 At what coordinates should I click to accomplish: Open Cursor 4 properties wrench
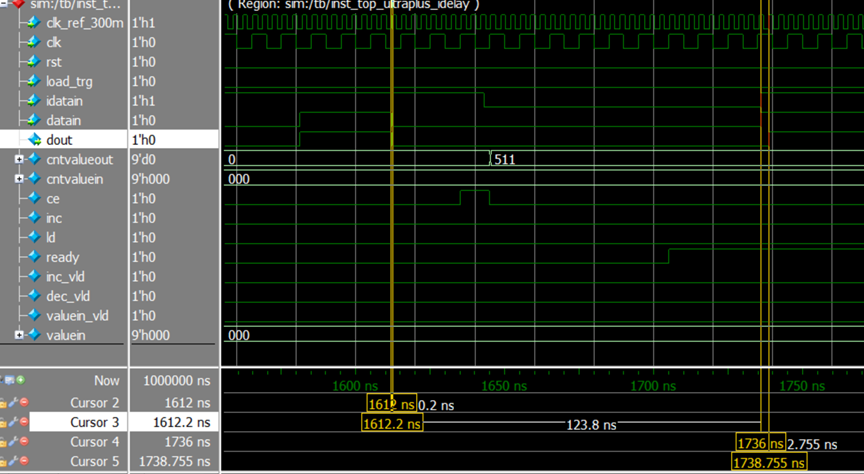13,442
